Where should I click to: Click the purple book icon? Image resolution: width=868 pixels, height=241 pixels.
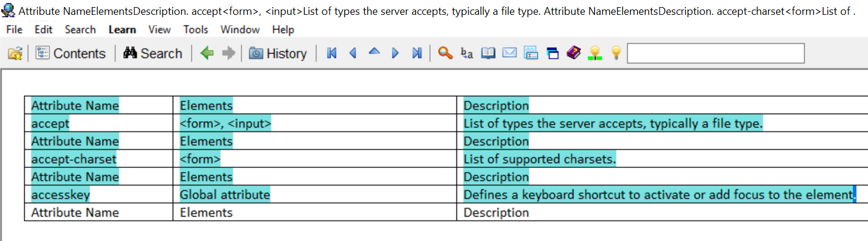tap(573, 53)
